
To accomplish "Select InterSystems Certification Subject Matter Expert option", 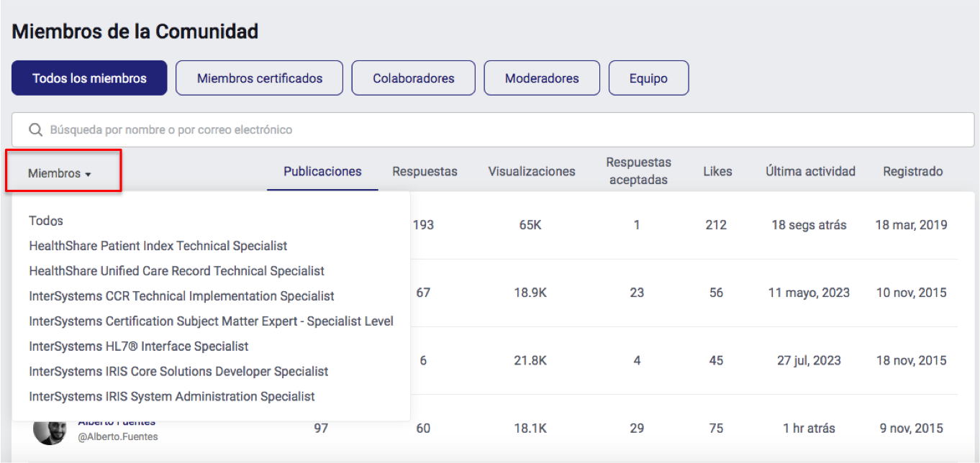I will 211,321.
